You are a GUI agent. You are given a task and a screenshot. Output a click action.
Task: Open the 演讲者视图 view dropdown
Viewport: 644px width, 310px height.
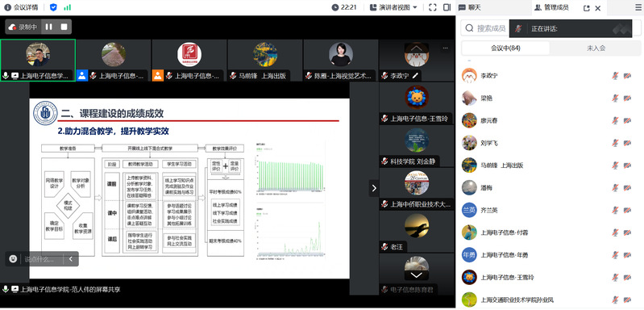tap(393, 7)
